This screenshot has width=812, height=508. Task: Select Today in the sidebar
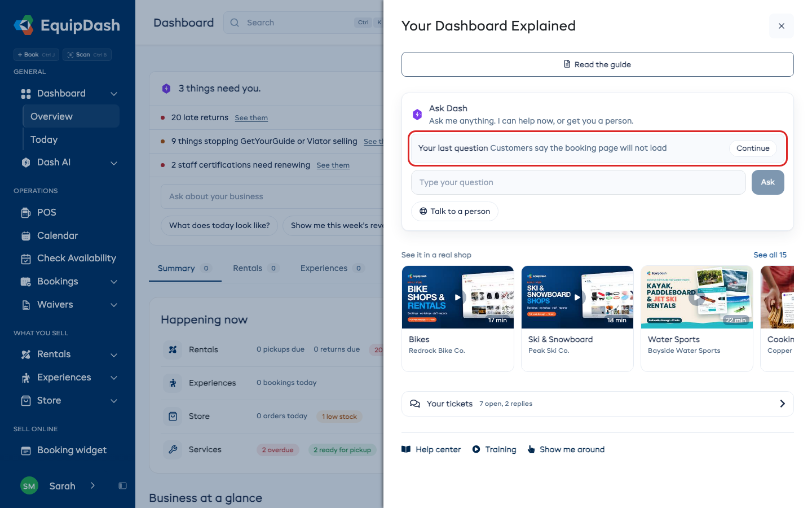[44, 139]
